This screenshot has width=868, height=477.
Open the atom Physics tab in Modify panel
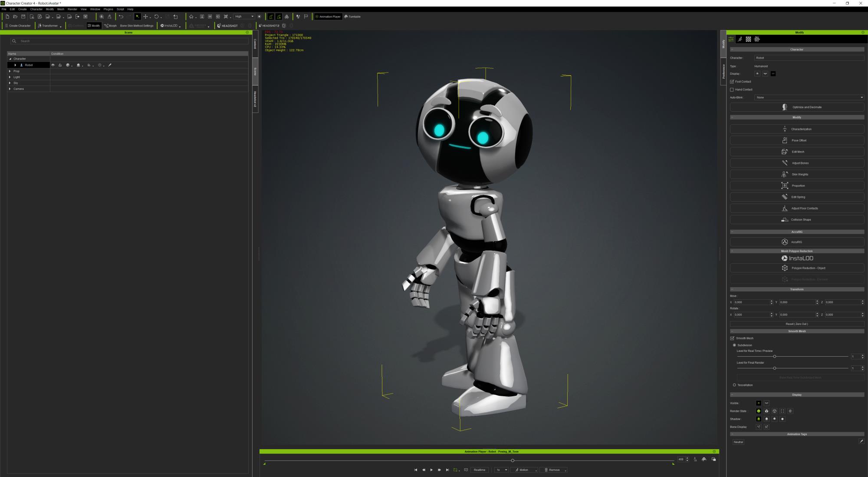tap(757, 39)
